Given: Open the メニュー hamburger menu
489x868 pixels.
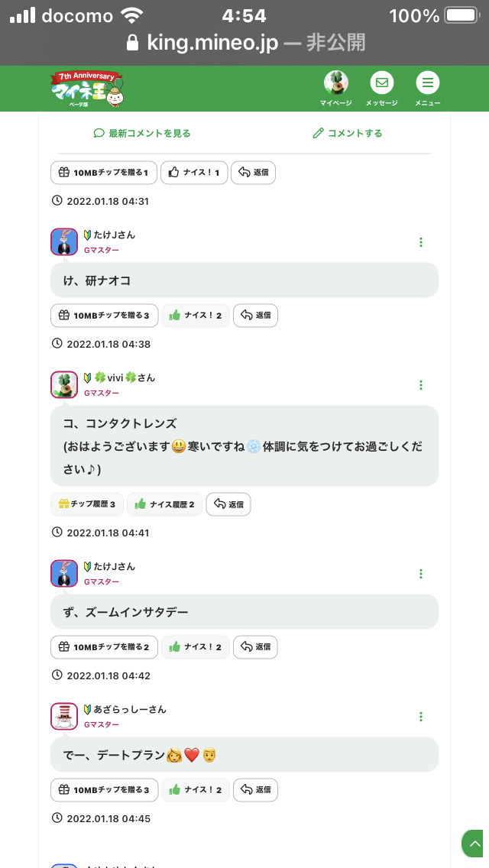Looking at the screenshot, I should [x=427, y=85].
